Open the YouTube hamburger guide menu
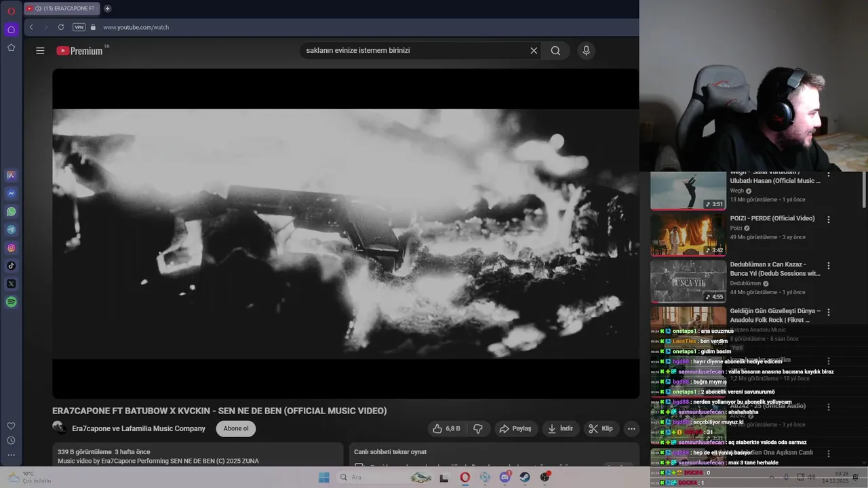 pyautogui.click(x=40, y=50)
